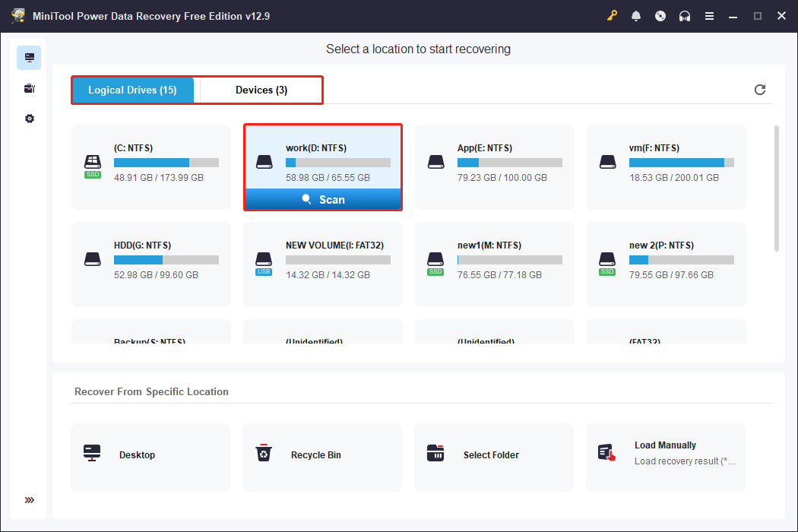Click the bootable media disc icon

click(x=660, y=16)
